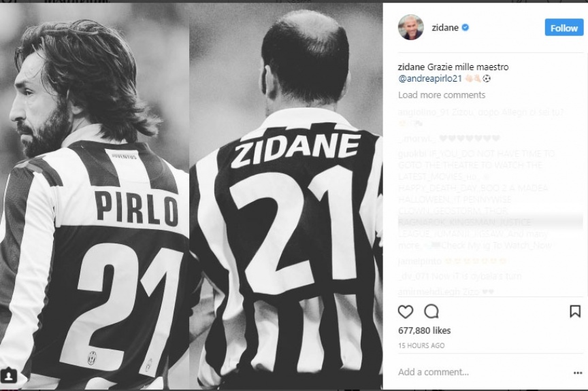Viewport: 588px width, 391px height.
Task: Open the three-dot more options menu
Action: click(x=578, y=373)
